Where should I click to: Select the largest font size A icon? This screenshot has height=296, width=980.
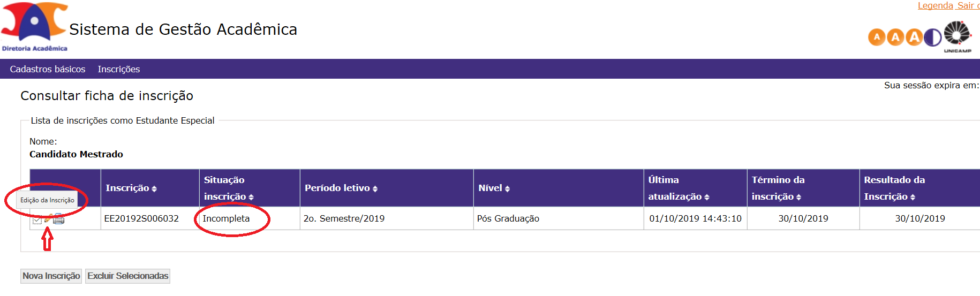[914, 37]
